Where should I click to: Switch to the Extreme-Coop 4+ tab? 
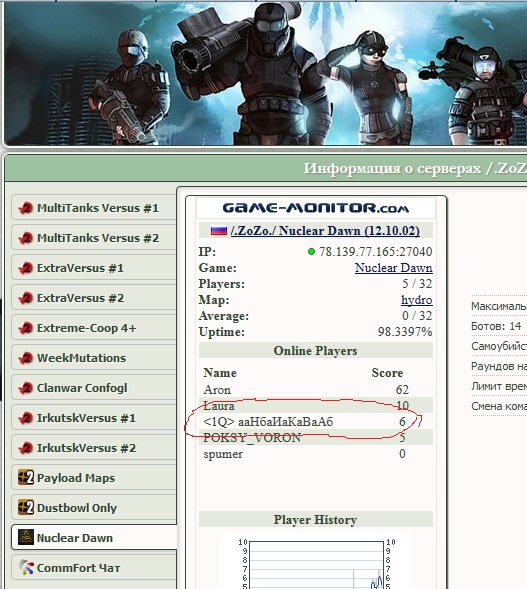[94, 328]
